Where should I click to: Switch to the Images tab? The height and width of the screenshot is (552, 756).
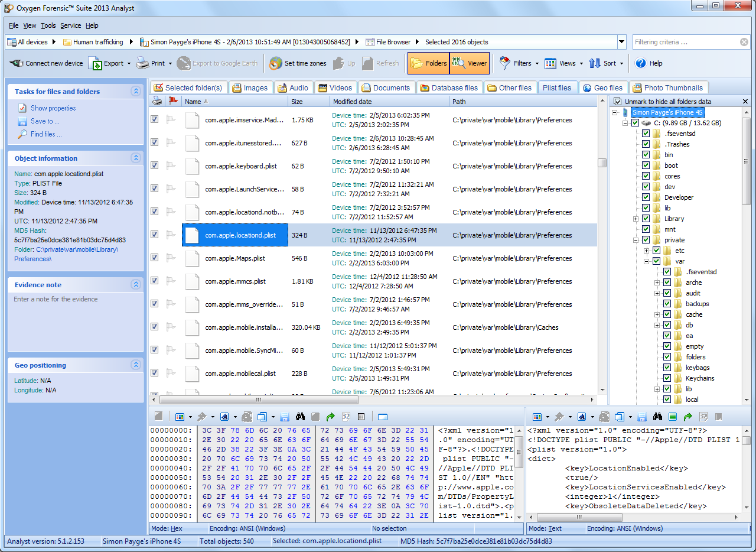click(x=250, y=87)
